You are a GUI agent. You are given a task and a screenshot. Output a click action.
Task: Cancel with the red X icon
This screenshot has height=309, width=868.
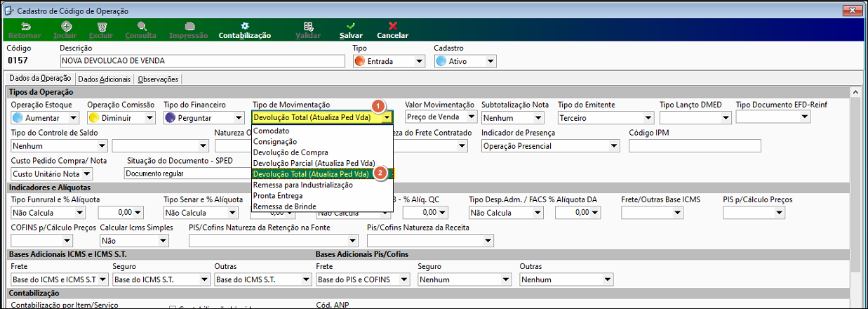393,26
